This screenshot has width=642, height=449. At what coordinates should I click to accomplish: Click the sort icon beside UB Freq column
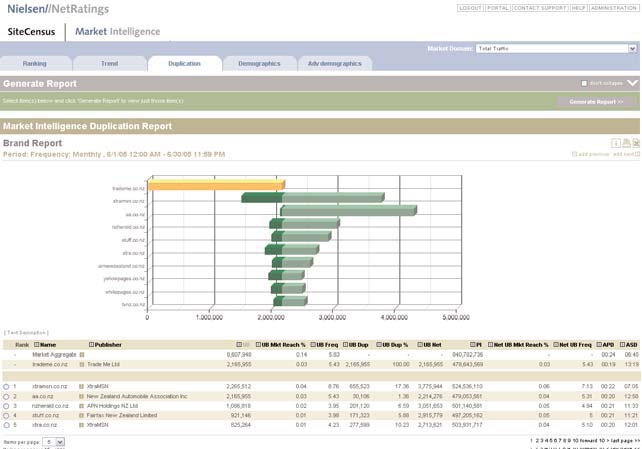point(312,344)
